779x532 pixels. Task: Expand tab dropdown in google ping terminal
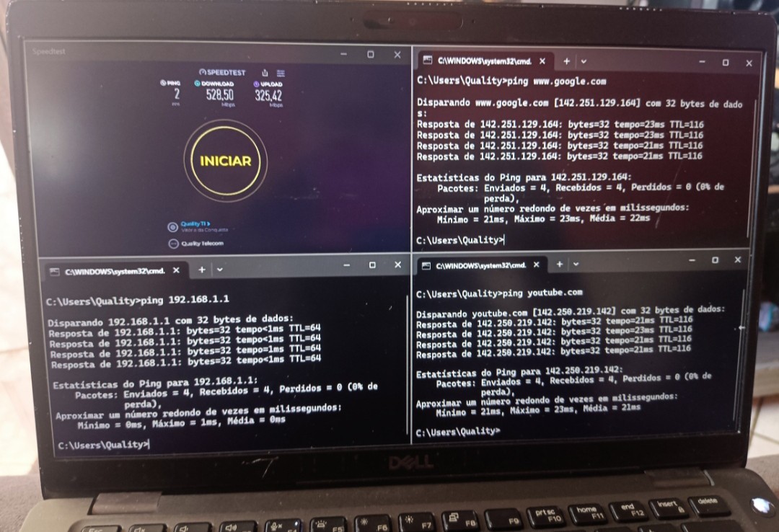coord(584,61)
